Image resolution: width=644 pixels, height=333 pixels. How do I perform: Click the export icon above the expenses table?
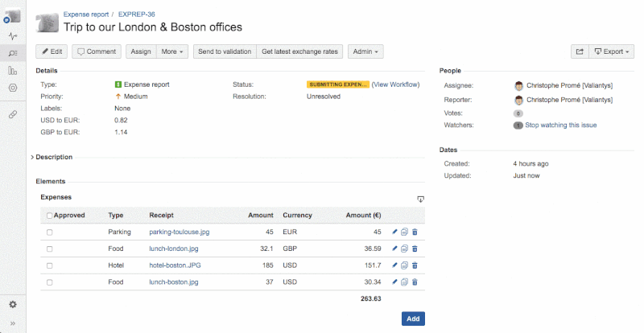click(420, 199)
